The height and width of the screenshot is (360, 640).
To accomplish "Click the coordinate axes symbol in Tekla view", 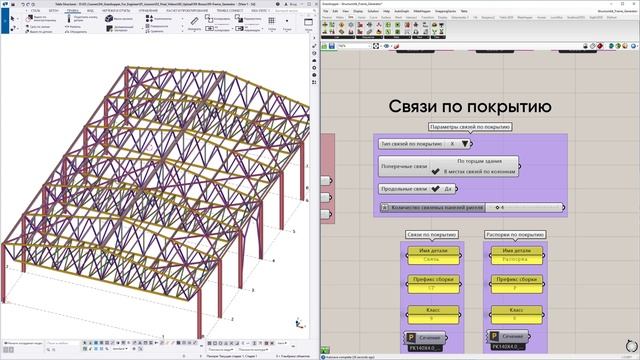I will tap(300, 323).
